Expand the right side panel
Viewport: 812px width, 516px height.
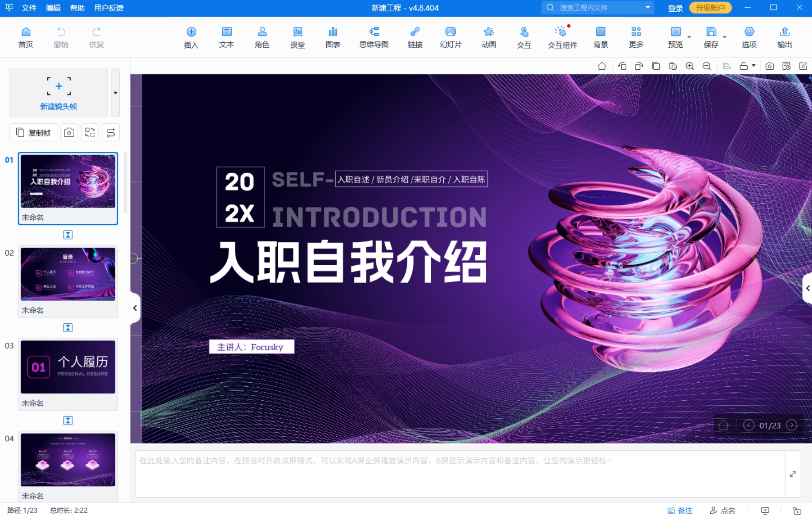807,288
